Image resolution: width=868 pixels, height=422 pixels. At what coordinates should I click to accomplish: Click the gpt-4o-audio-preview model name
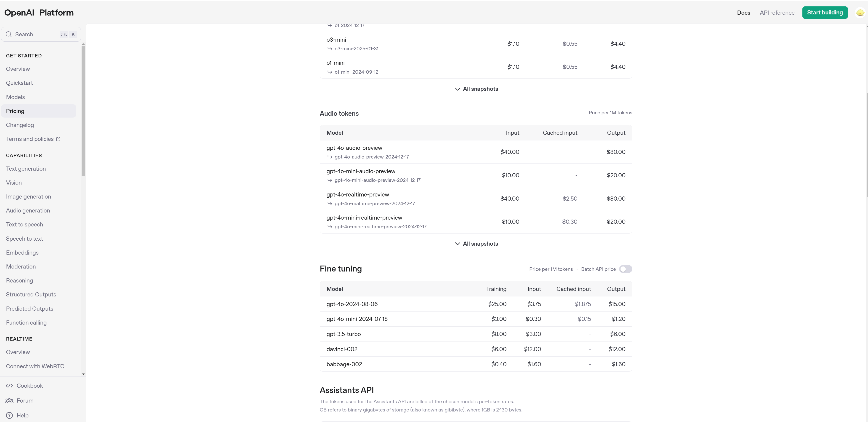click(354, 148)
